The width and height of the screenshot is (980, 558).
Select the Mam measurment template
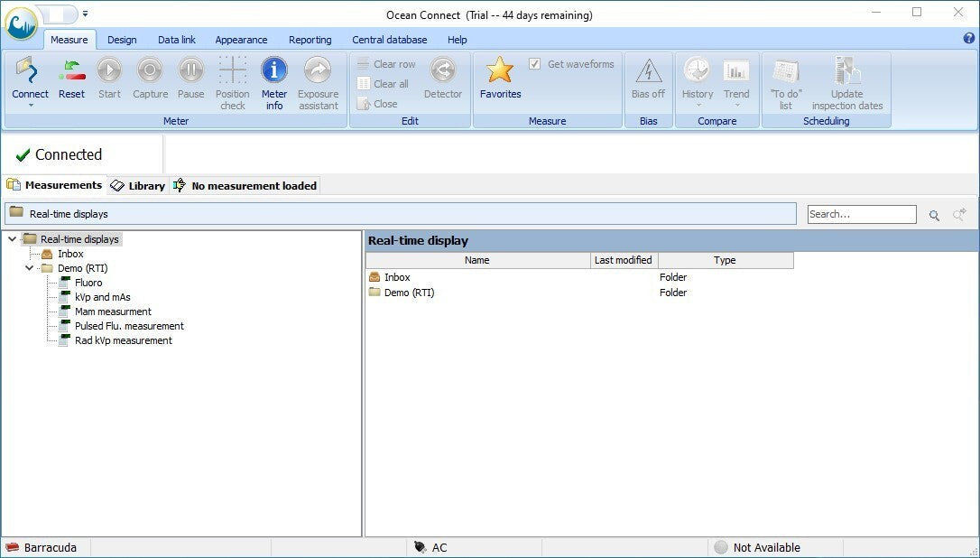tap(113, 311)
